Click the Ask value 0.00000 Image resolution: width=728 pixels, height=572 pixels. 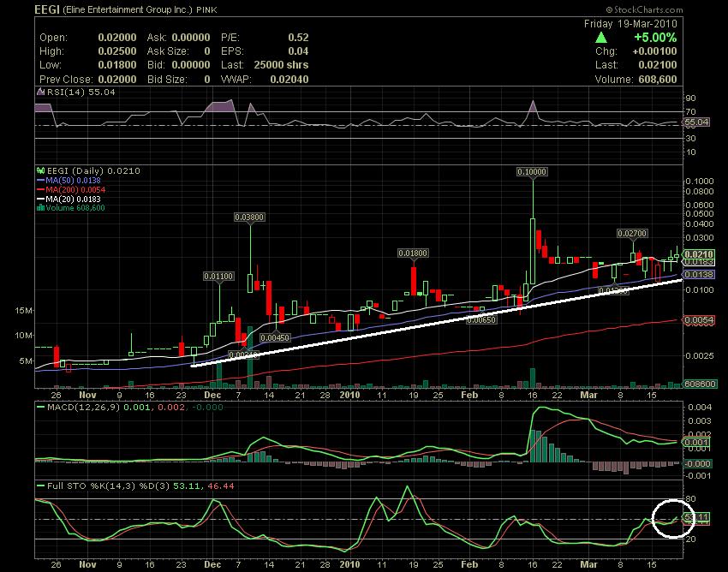(x=191, y=38)
